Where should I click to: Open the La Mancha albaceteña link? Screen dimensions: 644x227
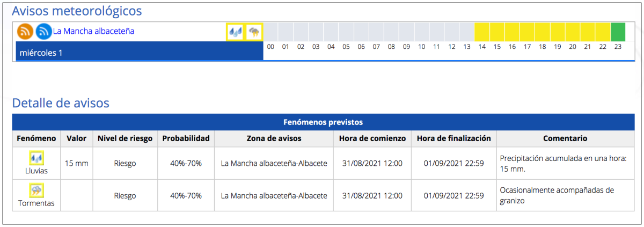point(93,31)
